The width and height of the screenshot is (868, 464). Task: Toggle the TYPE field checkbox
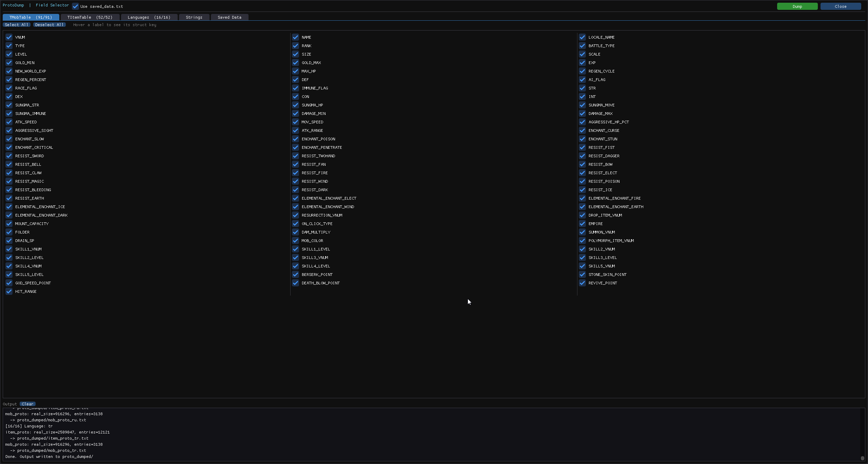tap(9, 46)
